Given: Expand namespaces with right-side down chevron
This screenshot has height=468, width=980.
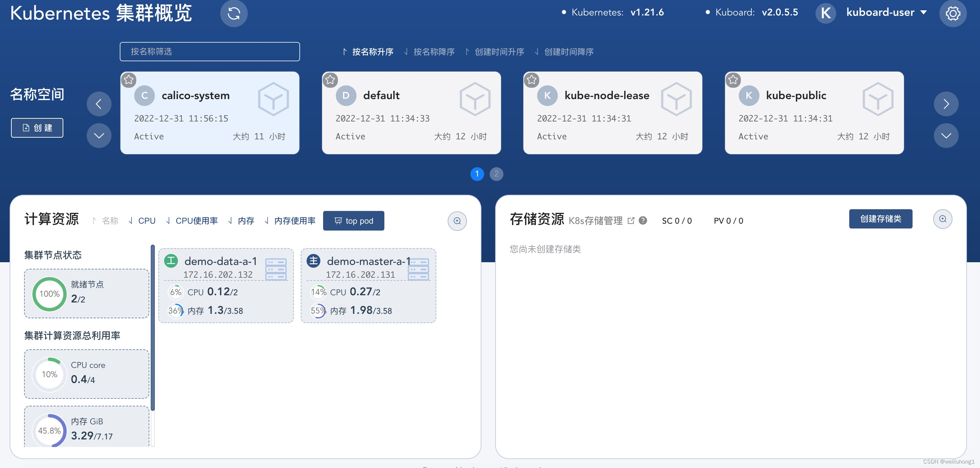Looking at the screenshot, I should tap(946, 136).
